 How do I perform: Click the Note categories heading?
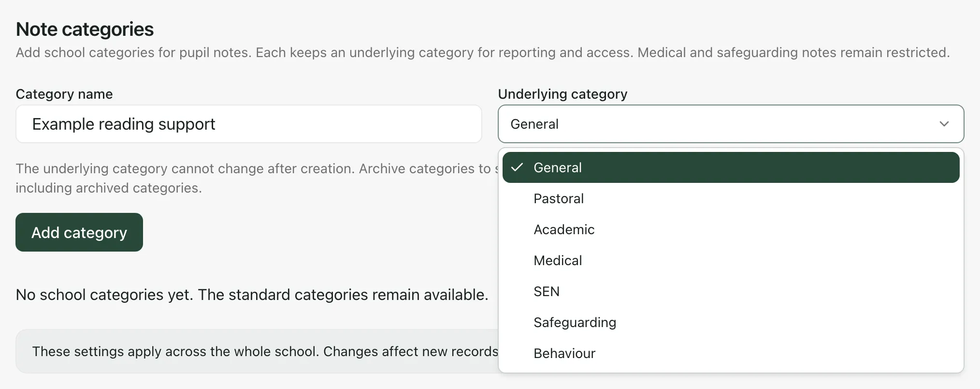point(85,29)
